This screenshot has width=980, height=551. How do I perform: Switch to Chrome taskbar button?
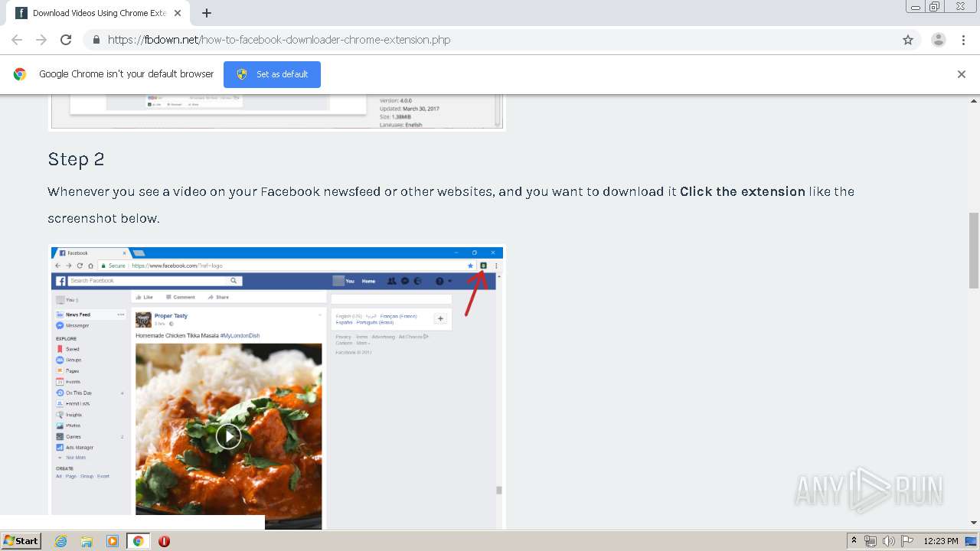click(139, 541)
